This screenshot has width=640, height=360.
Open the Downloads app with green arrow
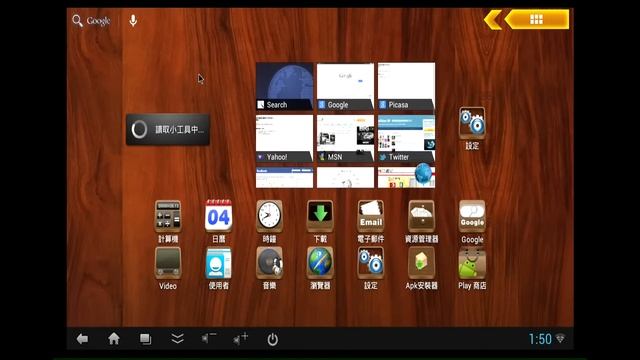click(320, 216)
